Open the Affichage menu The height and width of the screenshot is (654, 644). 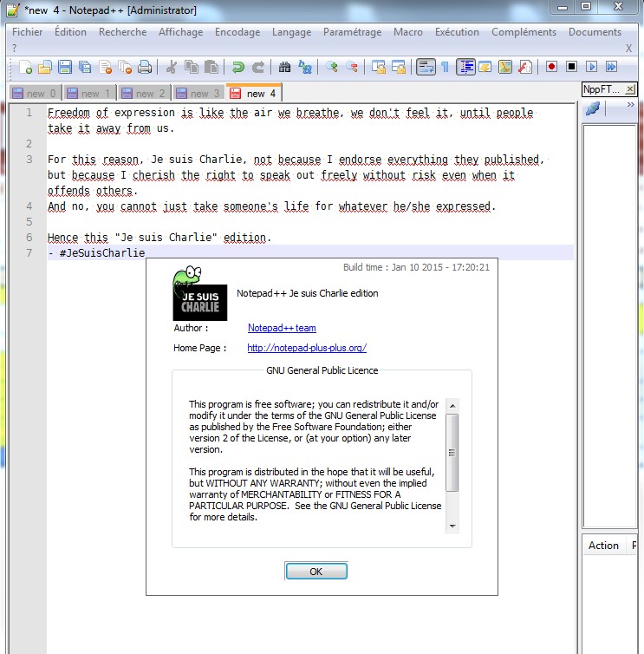[x=180, y=32]
